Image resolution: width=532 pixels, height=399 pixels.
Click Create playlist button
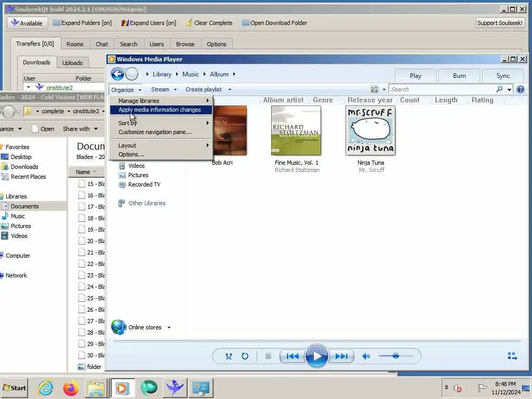click(x=204, y=89)
